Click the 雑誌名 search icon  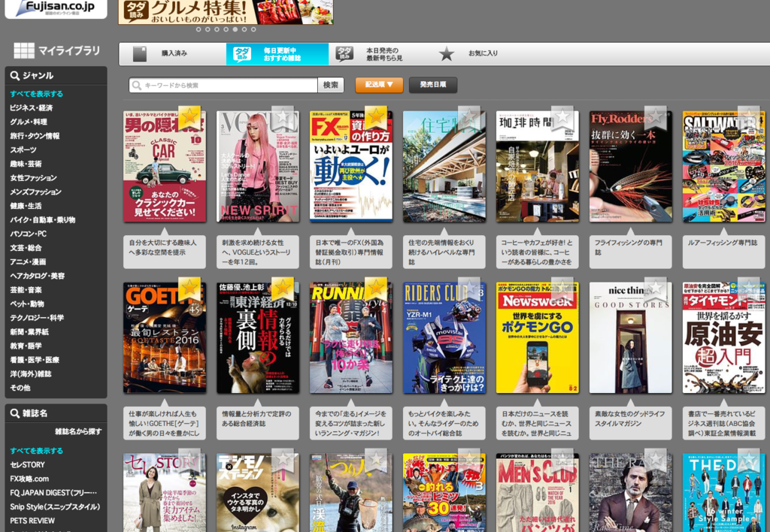coord(15,413)
